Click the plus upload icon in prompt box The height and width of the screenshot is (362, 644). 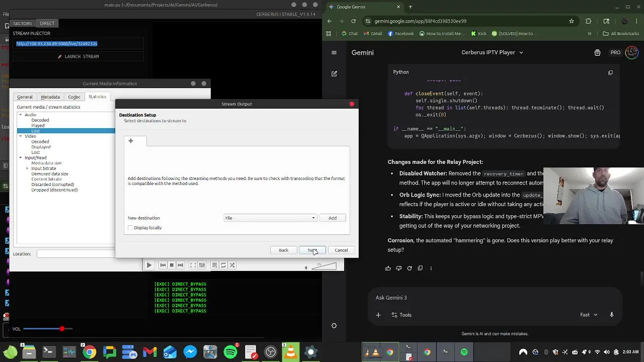[378, 315]
